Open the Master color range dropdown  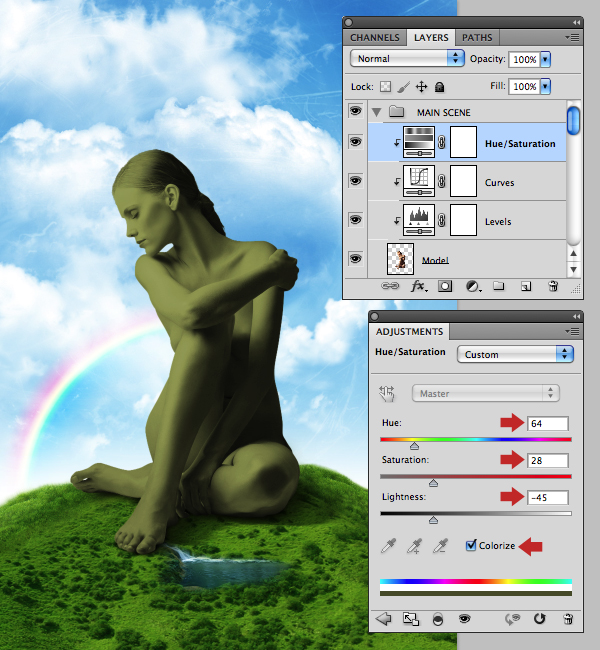[486, 393]
